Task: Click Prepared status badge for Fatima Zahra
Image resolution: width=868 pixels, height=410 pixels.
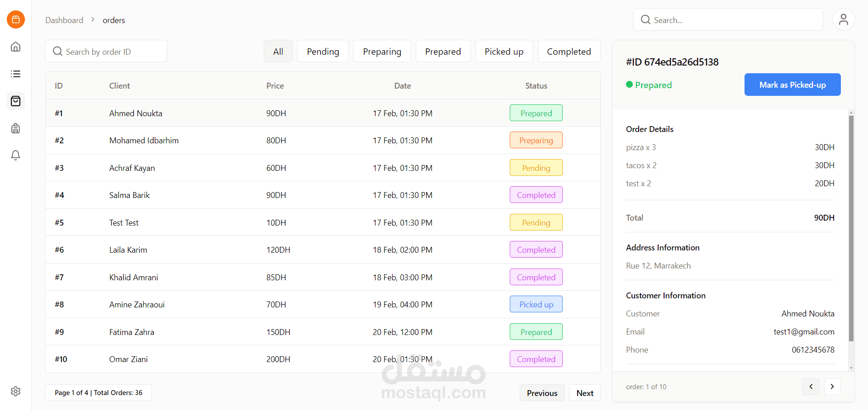Action: [536, 332]
